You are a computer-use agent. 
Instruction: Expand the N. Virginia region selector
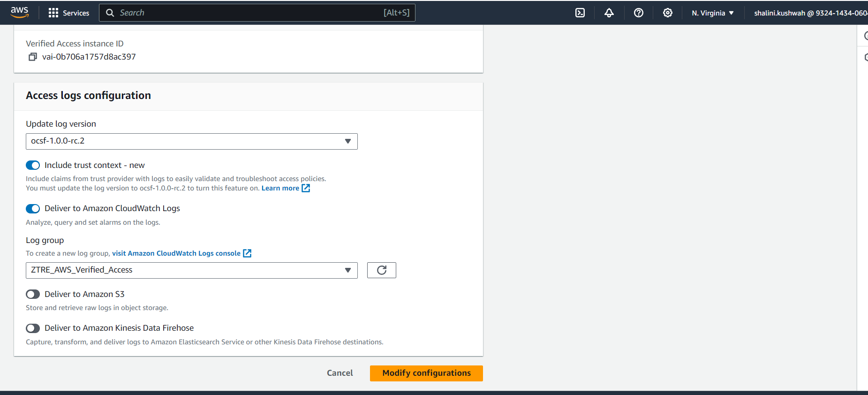713,13
